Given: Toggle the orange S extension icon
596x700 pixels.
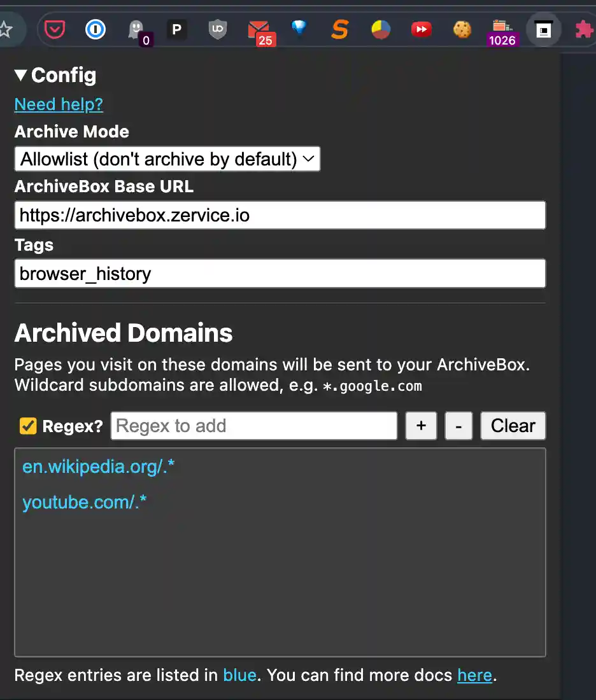Looking at the screenshot, I should [x=339, y=29].
